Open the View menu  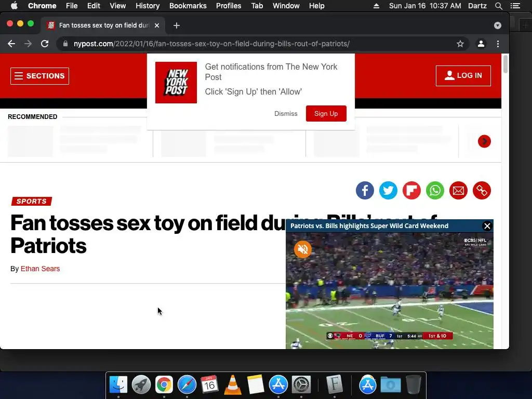[118, 6]
